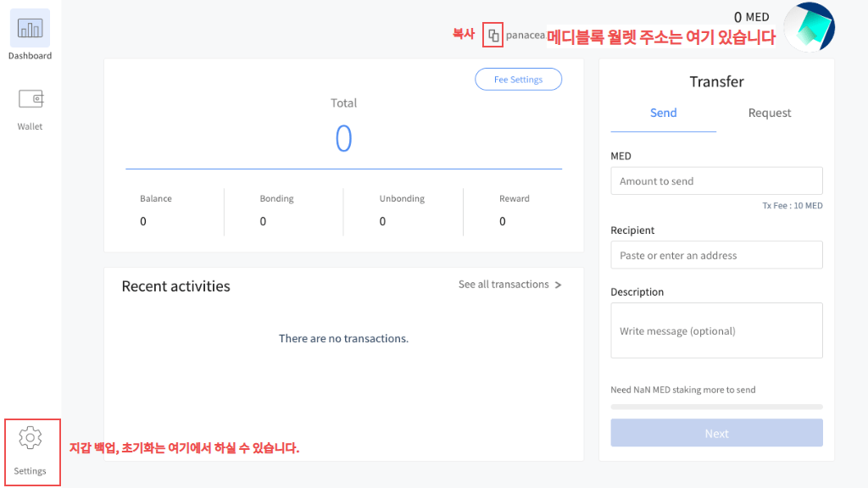Click the 0 MED balance display
The image size is (868, 488).
pyautogui.click(x=751, y=16)
